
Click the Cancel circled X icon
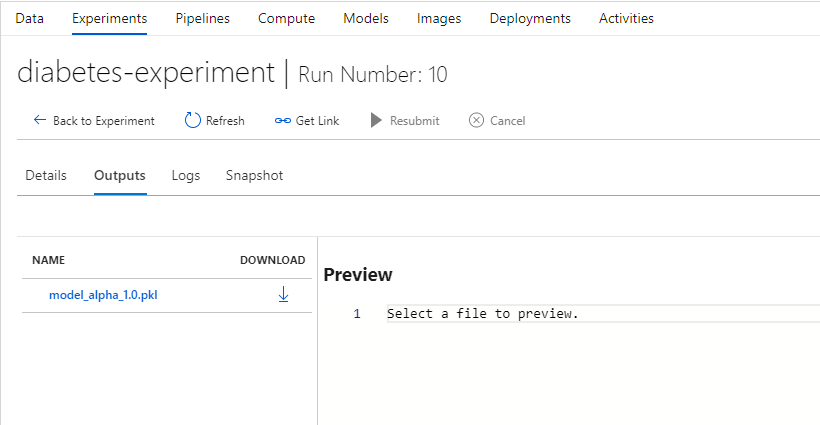click(476, 120)
